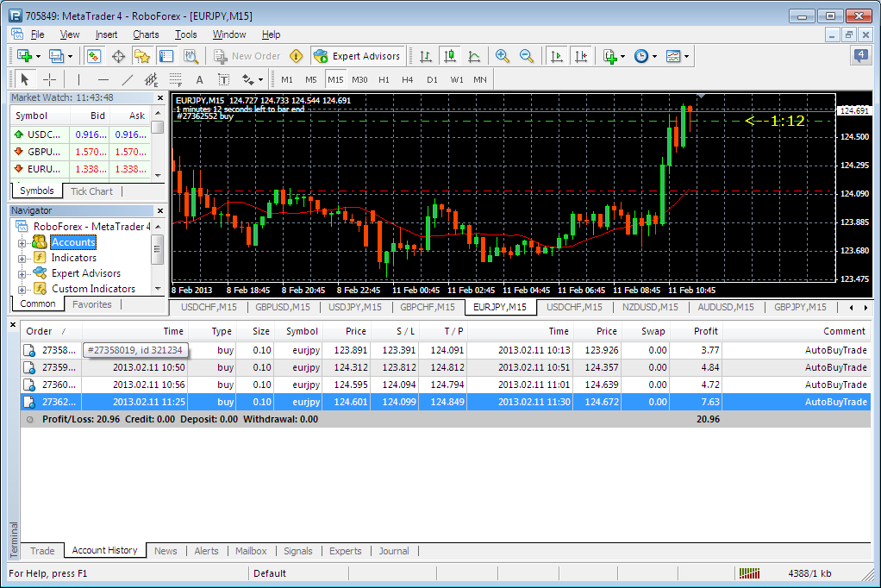Viewport: 881px width, 588px height.
Task: Click the chat notification icon top-right
Action: click(x=861, y=56)
